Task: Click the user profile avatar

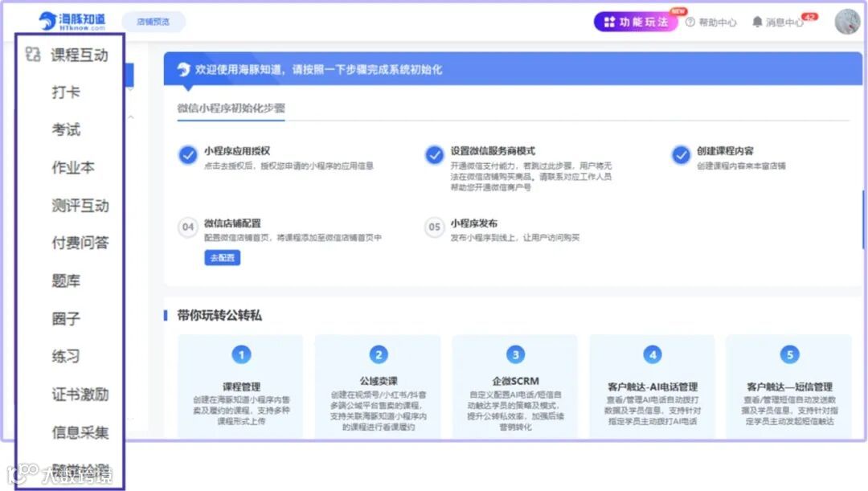Action: (x=847, y=21)
